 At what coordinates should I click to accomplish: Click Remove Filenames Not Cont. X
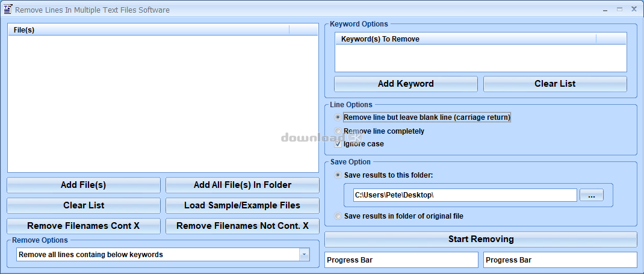(243, 226)
